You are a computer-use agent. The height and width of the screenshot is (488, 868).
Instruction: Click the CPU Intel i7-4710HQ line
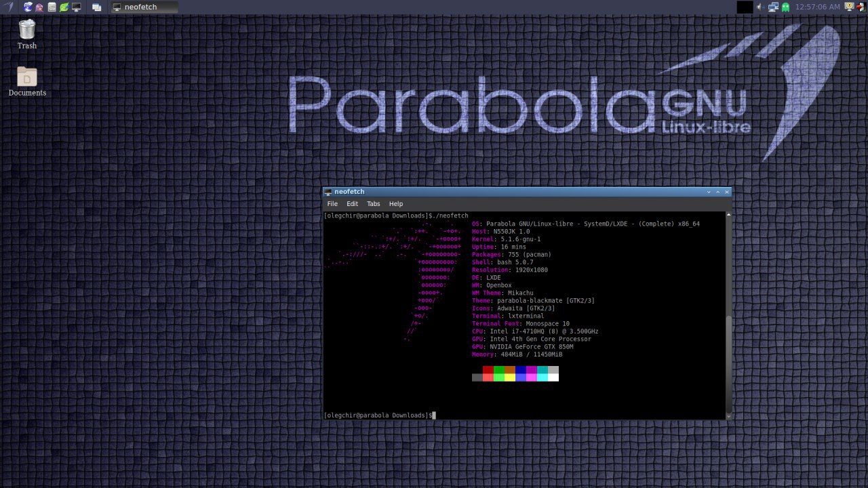pos(535,331)
